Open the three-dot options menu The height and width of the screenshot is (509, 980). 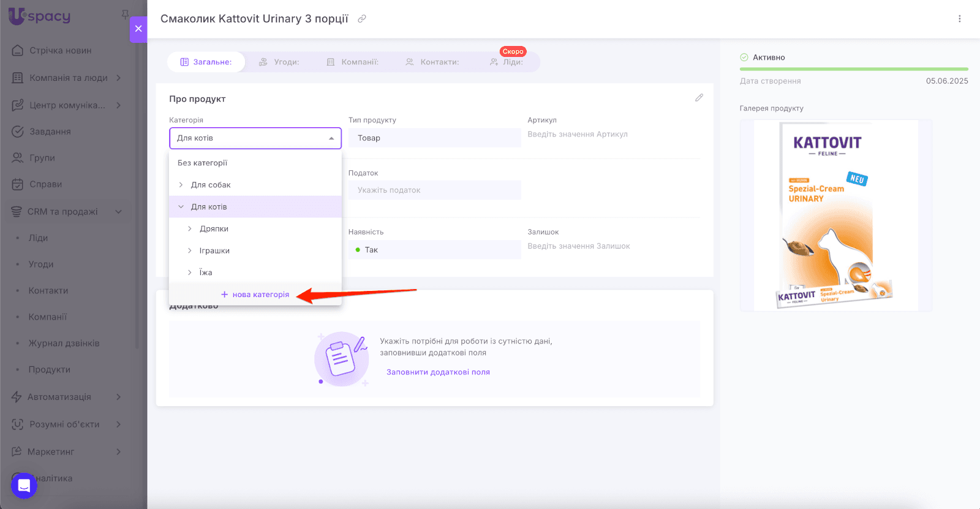(960, 19)
